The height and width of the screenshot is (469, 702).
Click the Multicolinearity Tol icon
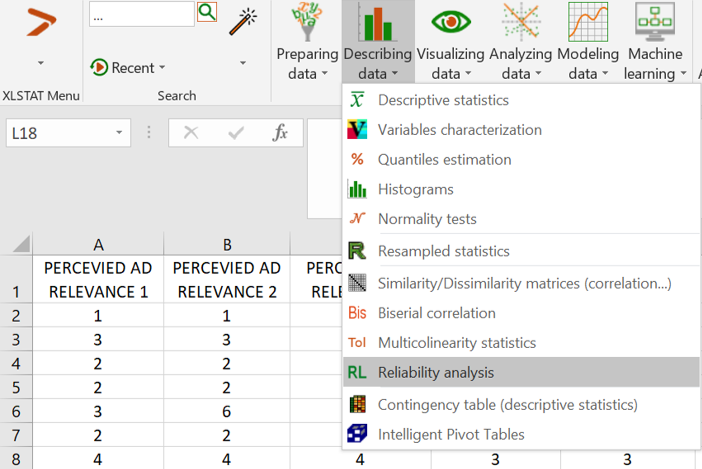(357, 342)
